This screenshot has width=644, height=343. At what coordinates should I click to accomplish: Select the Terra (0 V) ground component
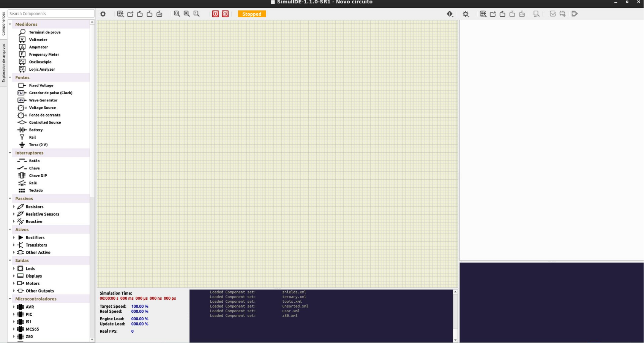38,145
